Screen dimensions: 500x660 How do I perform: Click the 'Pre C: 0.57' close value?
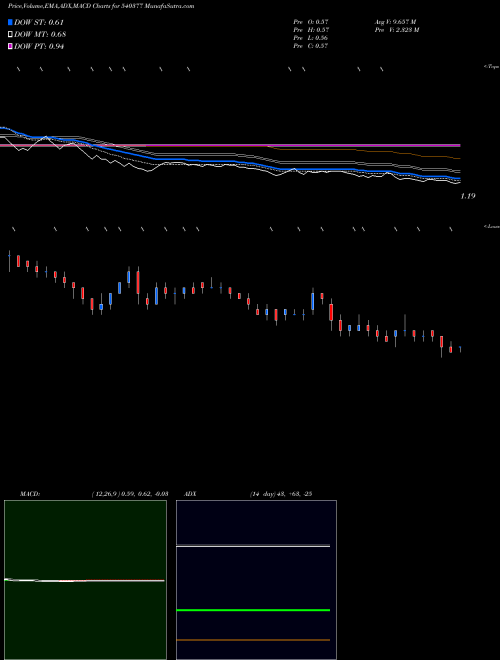(x=311, y=46)
